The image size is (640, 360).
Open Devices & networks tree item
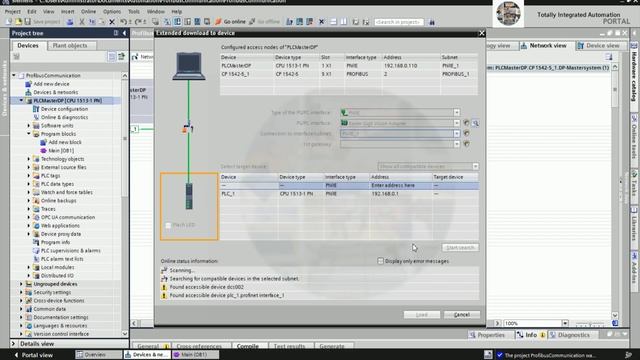56,92
